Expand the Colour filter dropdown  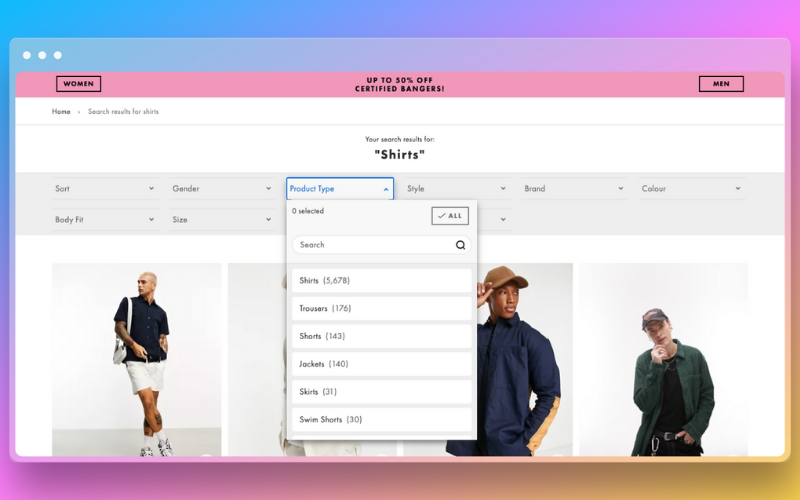point(692,188)
